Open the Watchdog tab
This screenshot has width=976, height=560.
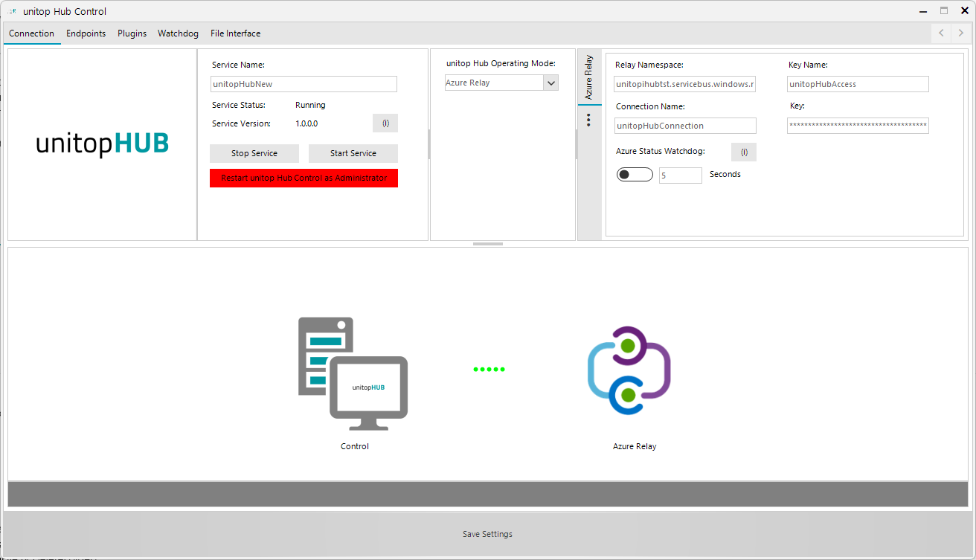point(178,33)
